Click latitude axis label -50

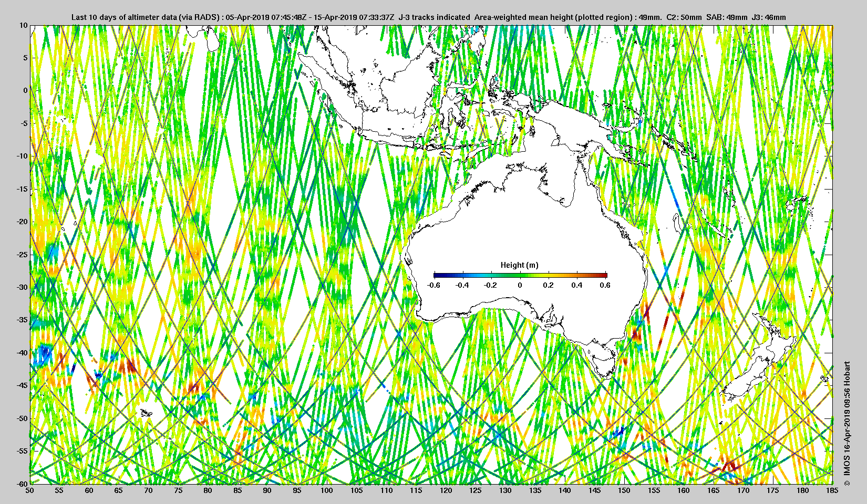[22, 418]
